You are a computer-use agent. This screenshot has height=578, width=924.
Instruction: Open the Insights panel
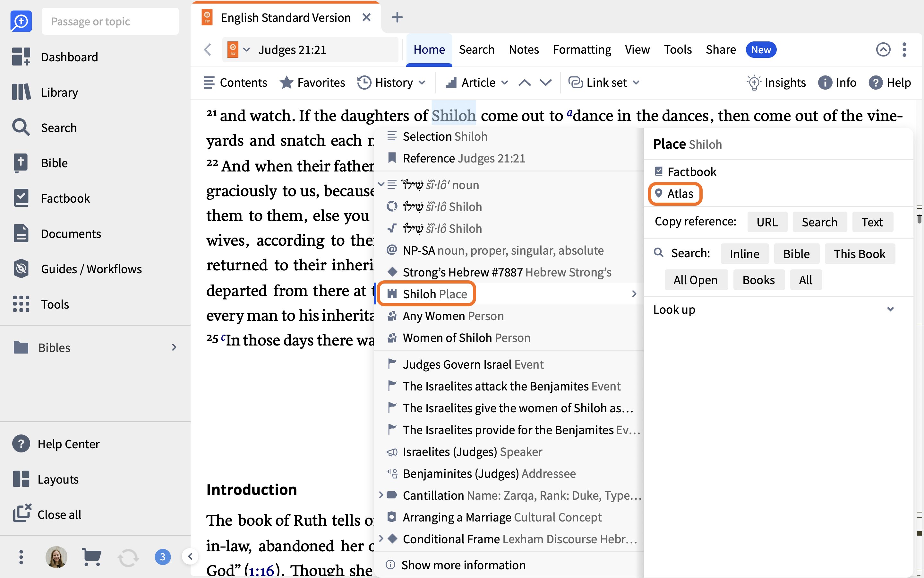click(x=777, y=83)
